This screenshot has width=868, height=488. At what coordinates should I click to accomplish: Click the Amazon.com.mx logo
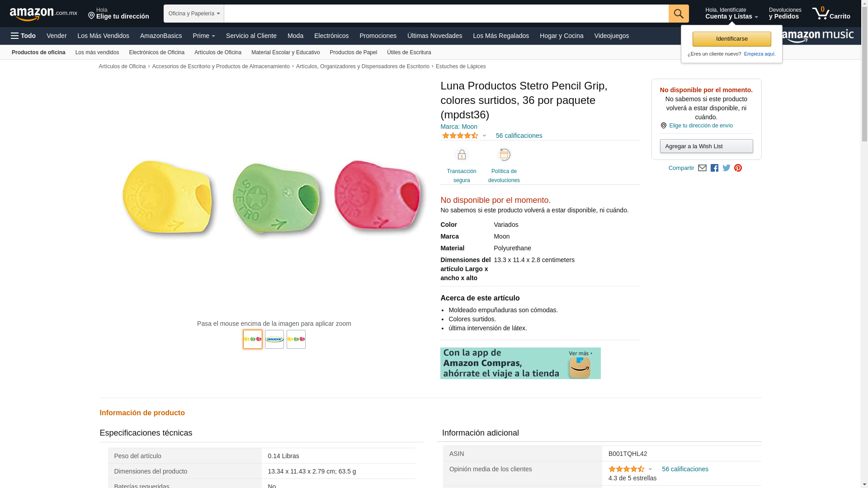pyautogui.click(x=43, y=14)
